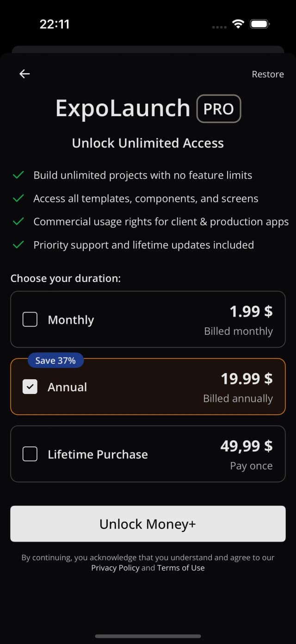Uncheck the Annual plan checkbox
The image size is (296, 644).
point(30,387)
